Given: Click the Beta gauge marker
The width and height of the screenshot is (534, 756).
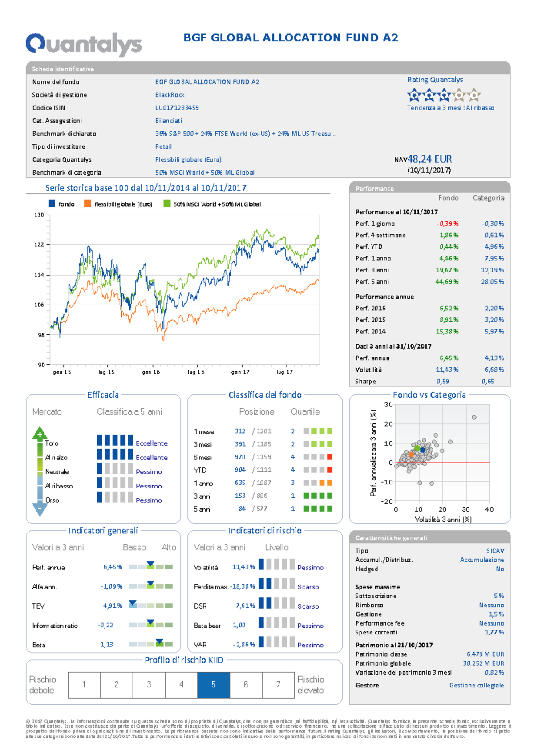Looking at the screenshot, I should click(159, 642).
